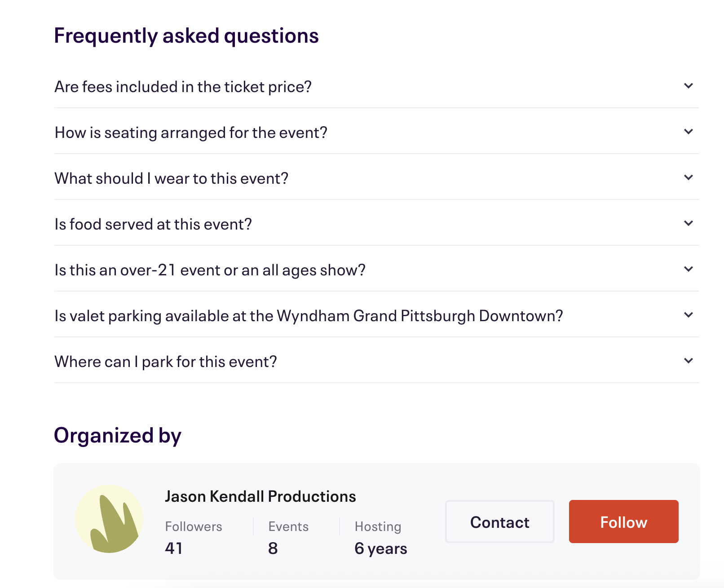724x588 pixels.
Task: Open "What should I wear to this event?"
Action: click(x=171, y=178)
